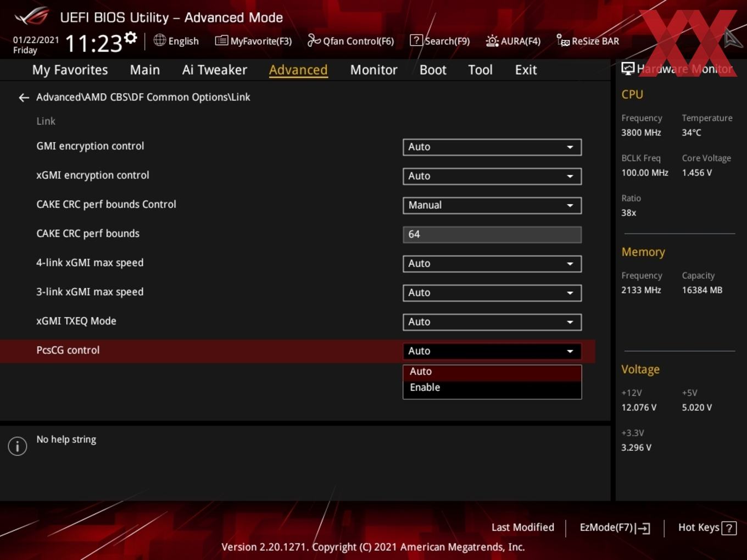Open CAKE CRC perf bounds Control dropdown
This screenshot has width=747, height=560.
492,205
